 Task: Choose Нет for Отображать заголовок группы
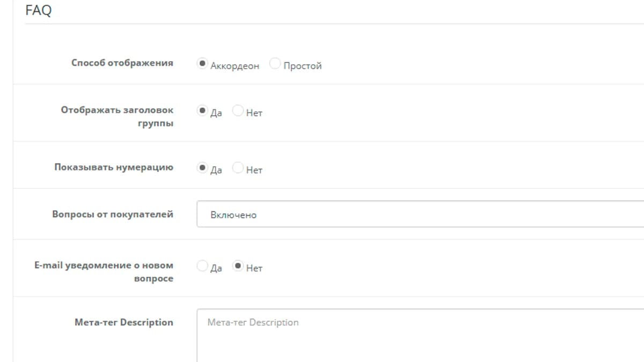pyautogui.click(x=238, y=110)
